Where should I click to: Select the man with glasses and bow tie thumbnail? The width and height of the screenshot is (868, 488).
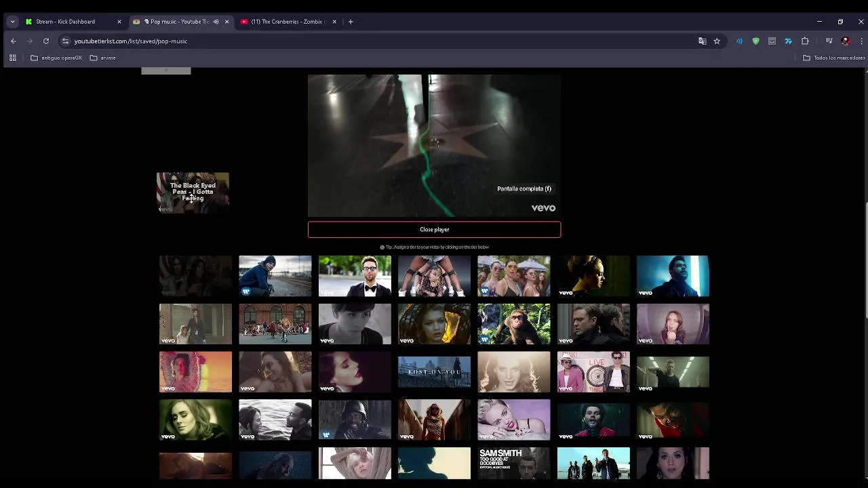355,276
